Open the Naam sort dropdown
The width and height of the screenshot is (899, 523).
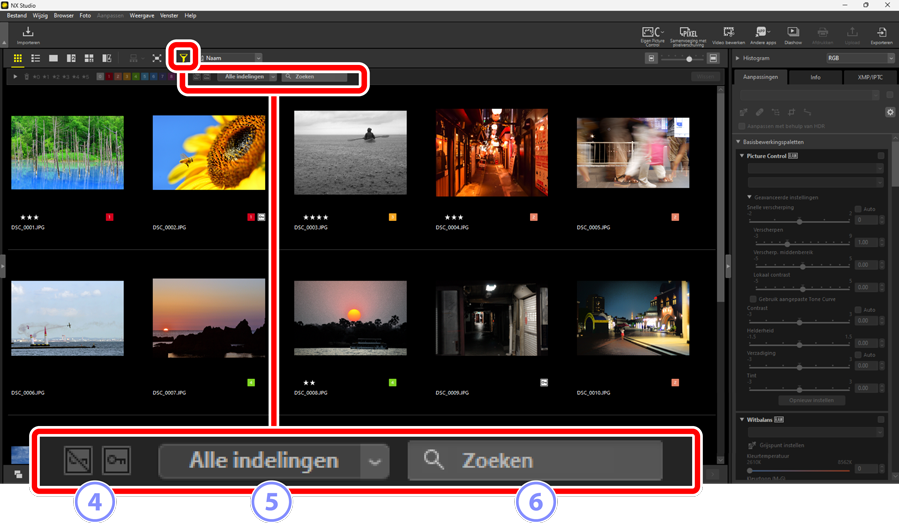click(x=230, y=58)
